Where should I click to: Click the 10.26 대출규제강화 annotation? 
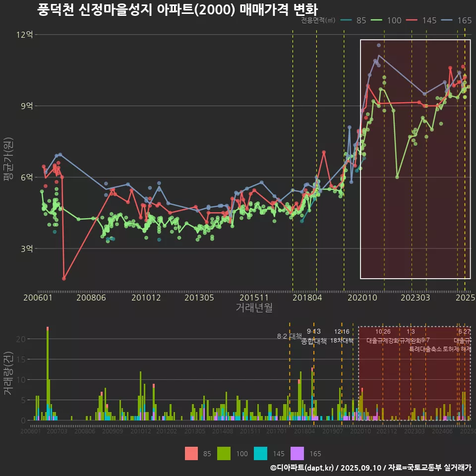383,336
